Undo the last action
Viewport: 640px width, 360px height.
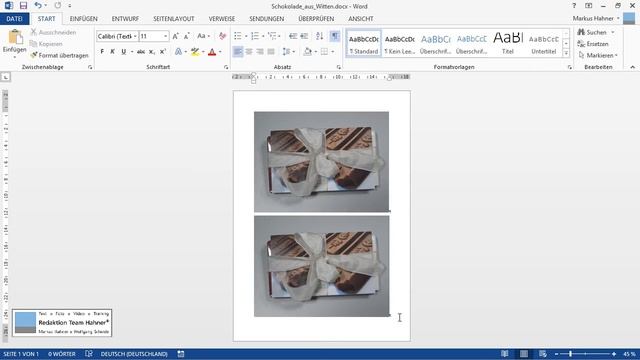click(38, 6)
